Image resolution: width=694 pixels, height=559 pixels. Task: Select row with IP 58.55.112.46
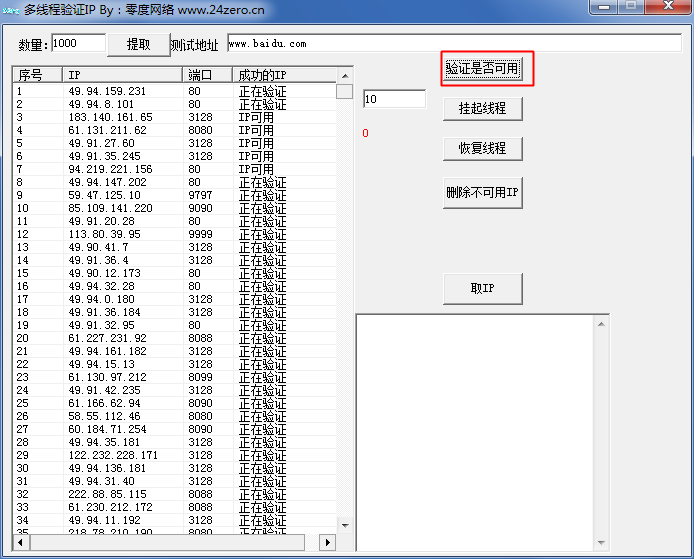pos(174,416)
